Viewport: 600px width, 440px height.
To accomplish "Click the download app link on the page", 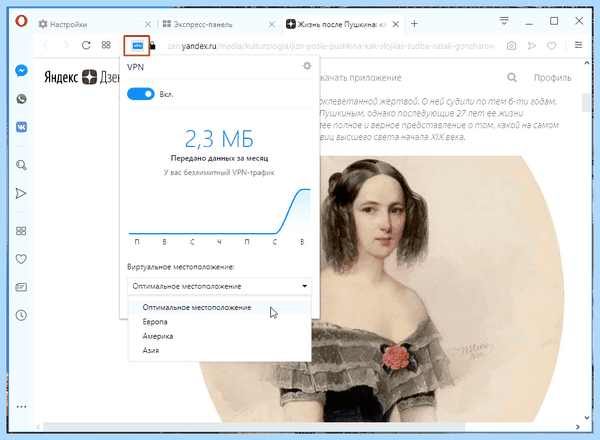I will click(361, 78).
